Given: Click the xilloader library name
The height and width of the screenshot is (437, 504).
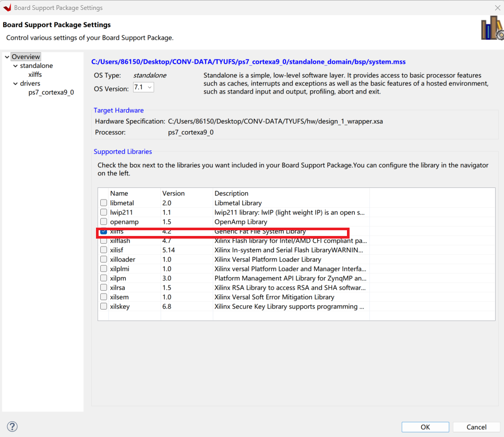Looking at the screenshot, I should tap(123, 259).
